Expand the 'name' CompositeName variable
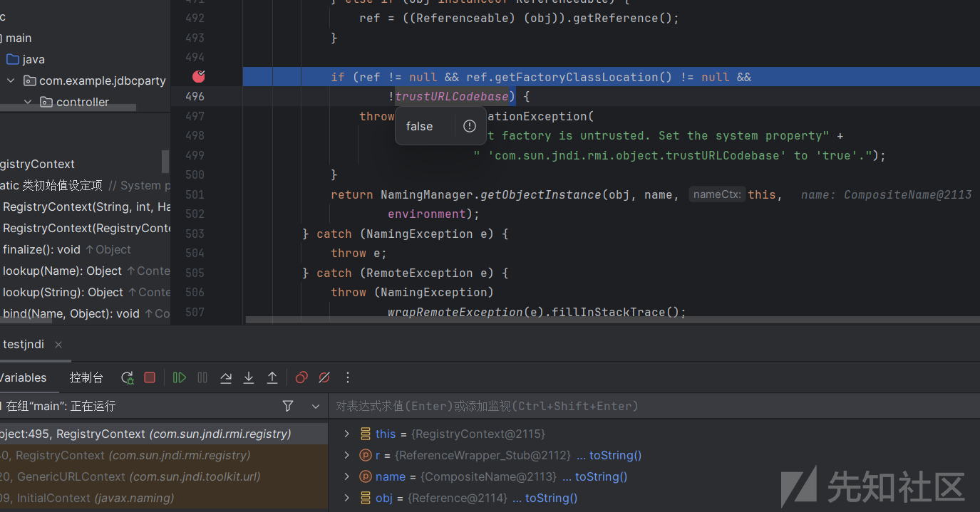 (347, 476)
